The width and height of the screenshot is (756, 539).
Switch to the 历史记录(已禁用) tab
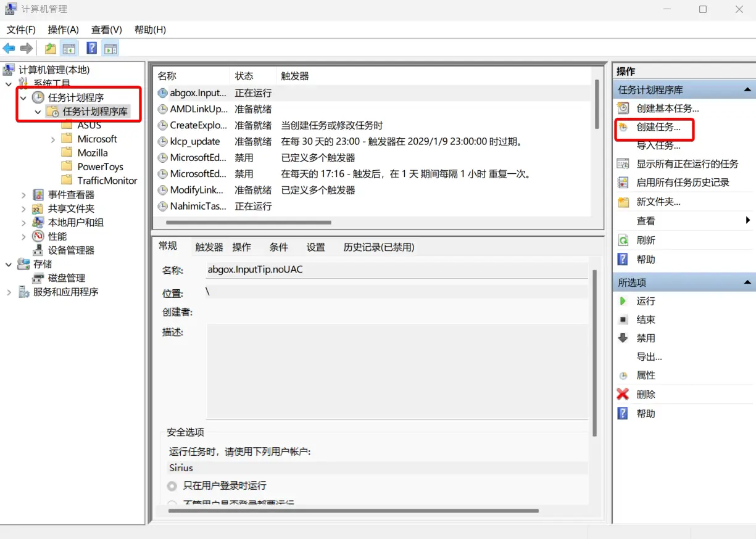[379, 247]
